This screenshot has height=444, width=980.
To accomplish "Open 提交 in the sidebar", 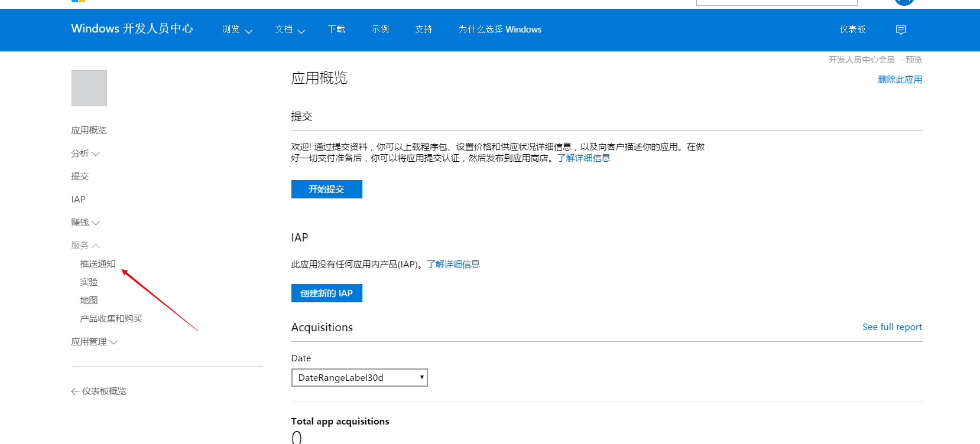I will point(80,177).
